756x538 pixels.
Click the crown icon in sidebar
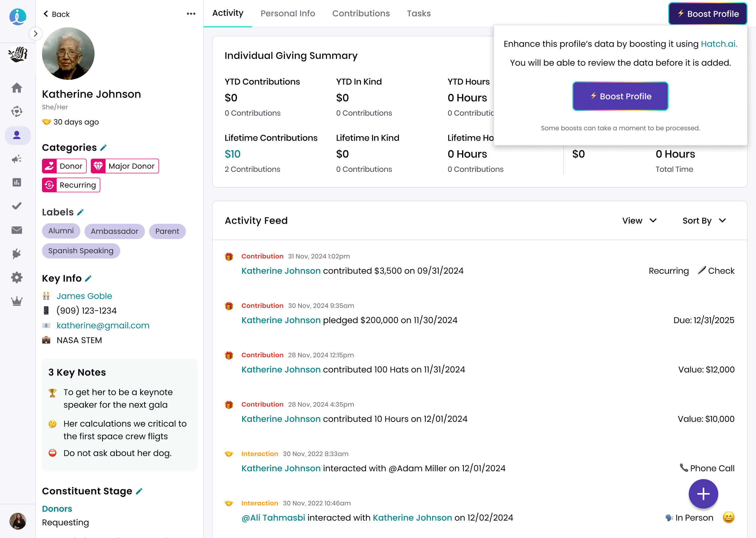click(x=17, y=301)
